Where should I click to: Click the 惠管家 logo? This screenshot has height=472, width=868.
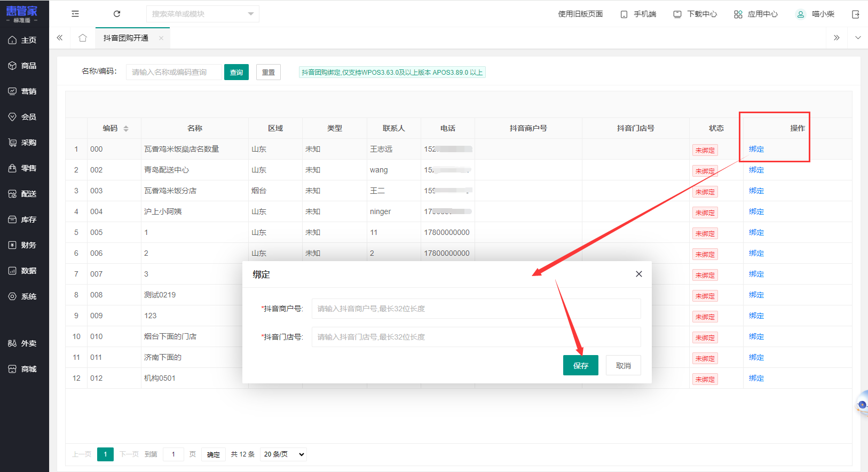[x=22, y=13]
